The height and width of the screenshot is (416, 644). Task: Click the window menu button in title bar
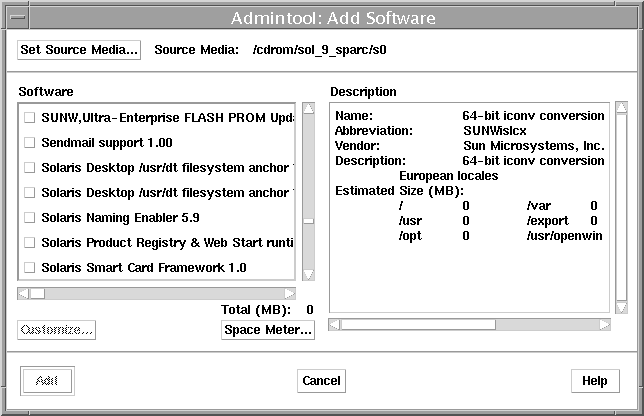(x=15, y=16)
